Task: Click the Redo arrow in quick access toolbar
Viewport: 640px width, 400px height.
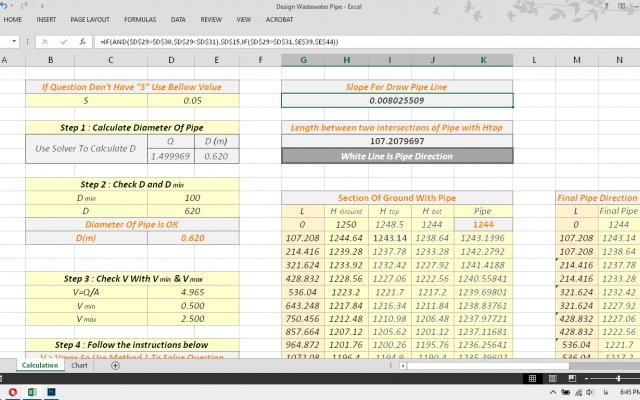Action: (24, 6)
